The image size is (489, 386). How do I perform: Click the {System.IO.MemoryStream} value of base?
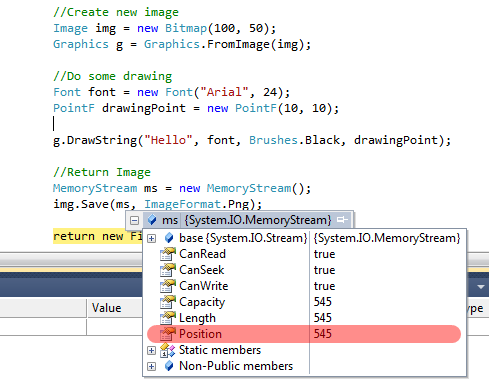pos(387,238)
